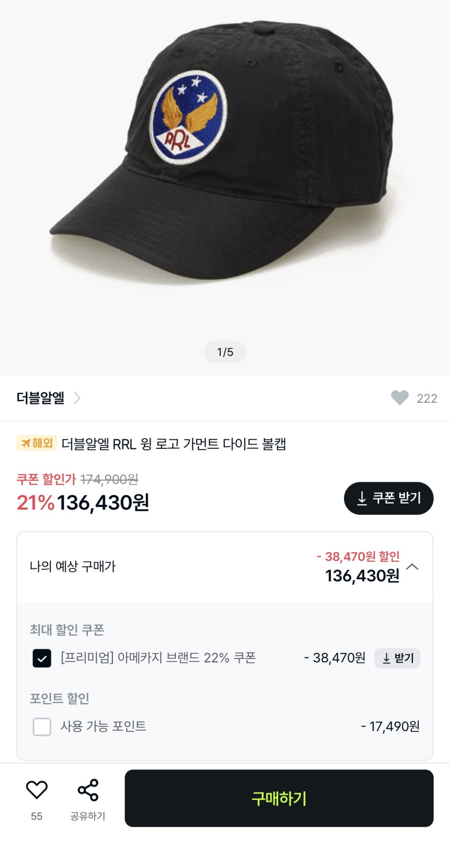The image size is (450, 868).
Task: Tap the small 받기 download button
Action: (397, 658)
